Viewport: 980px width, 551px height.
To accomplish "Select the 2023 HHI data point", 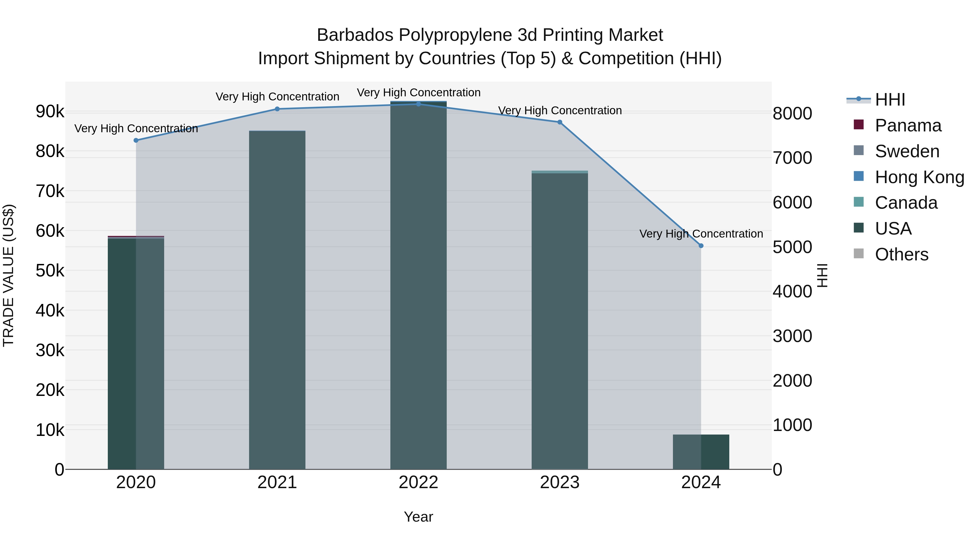I will [x=560, y=122].
